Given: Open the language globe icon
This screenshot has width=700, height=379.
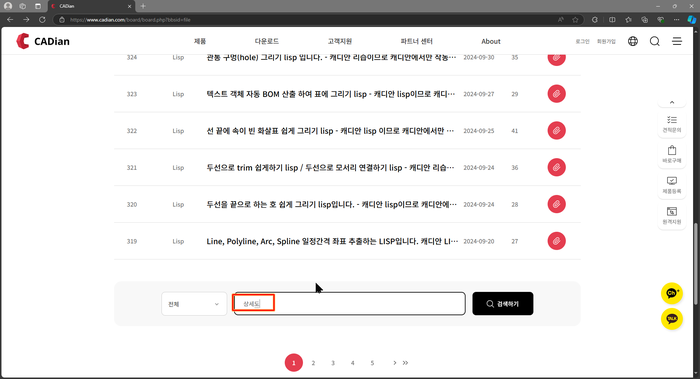Looking at the screenshot, I should [x=633, y=41].
